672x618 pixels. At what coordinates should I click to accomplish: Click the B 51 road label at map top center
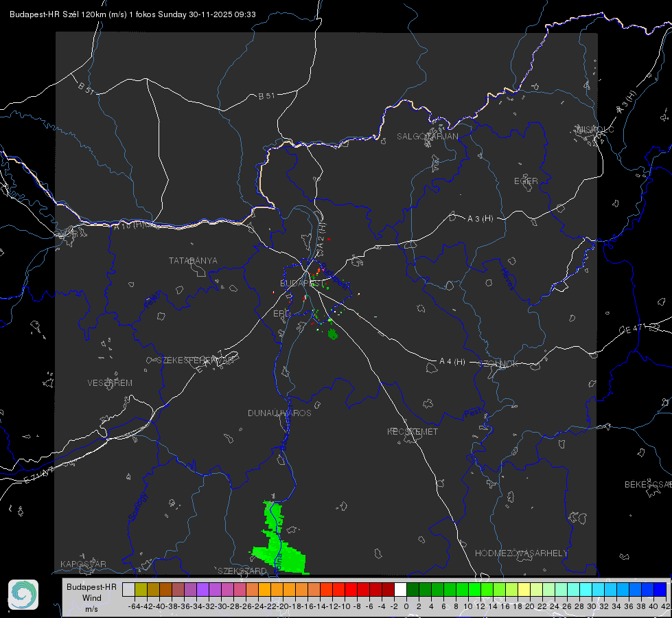pos(266,96)
